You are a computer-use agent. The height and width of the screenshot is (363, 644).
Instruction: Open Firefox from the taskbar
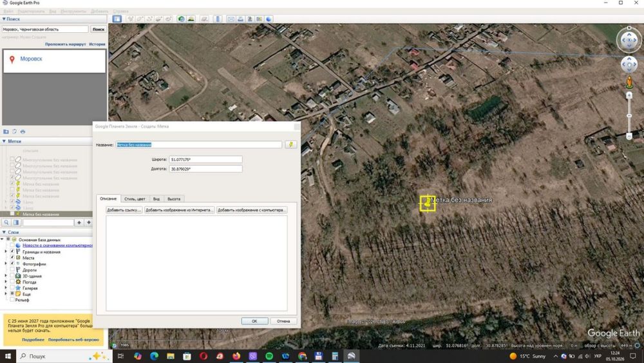point(236,356)
